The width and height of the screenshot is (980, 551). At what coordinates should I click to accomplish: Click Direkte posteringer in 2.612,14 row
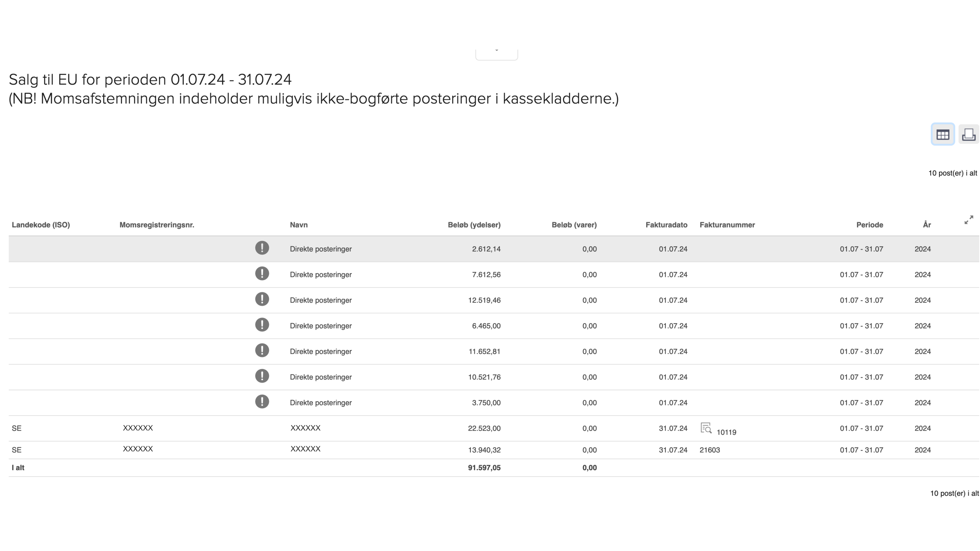pyautogui.click(x=321, y=249)
